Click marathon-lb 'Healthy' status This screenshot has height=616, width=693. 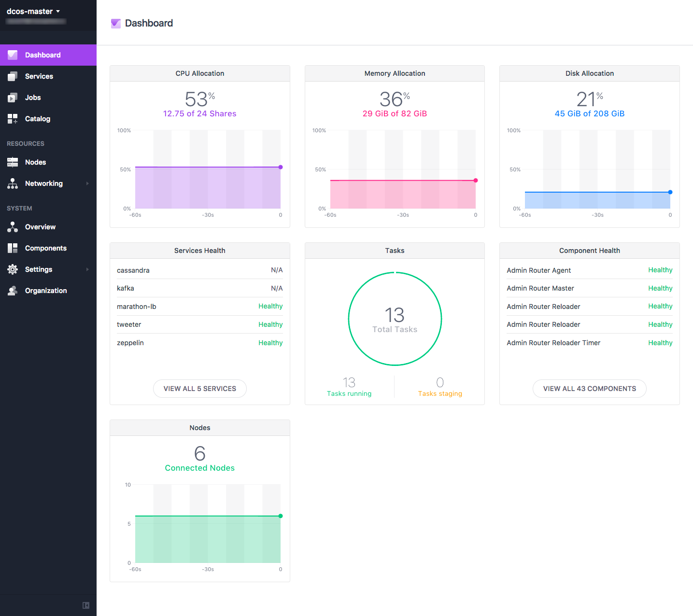tap(270, 306)
